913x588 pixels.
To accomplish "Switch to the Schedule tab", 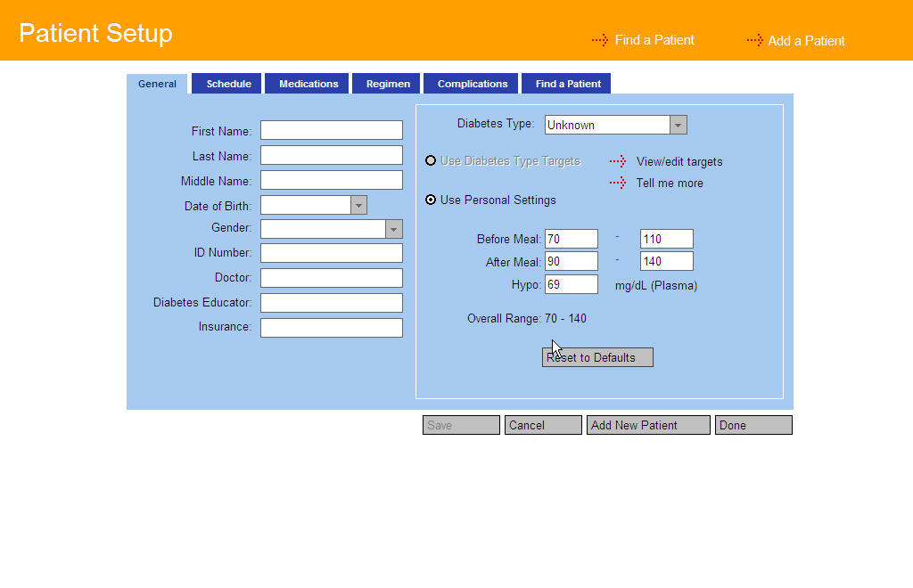I will [x=228, y=84].
